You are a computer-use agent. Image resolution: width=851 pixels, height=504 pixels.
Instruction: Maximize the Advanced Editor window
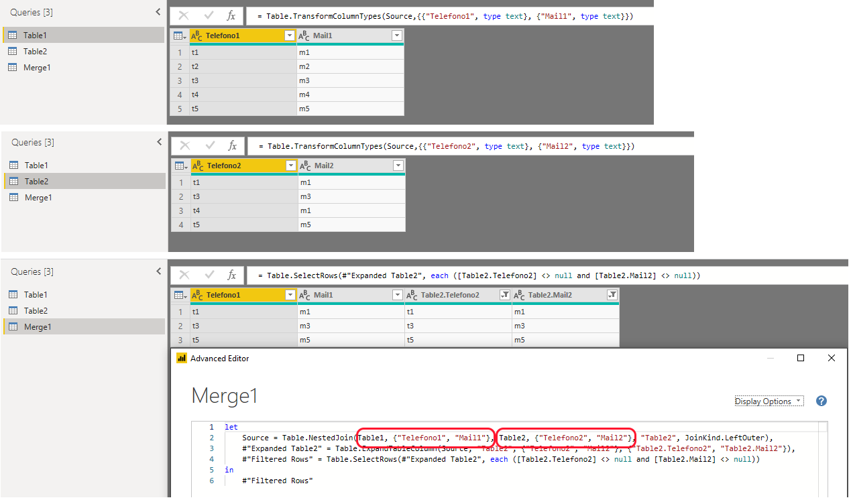tap(801, 359)
